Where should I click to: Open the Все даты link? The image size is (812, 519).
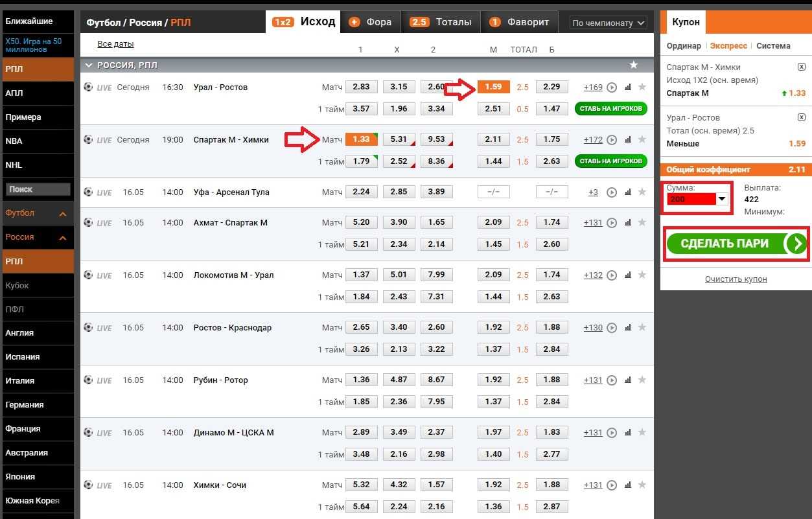115,44
